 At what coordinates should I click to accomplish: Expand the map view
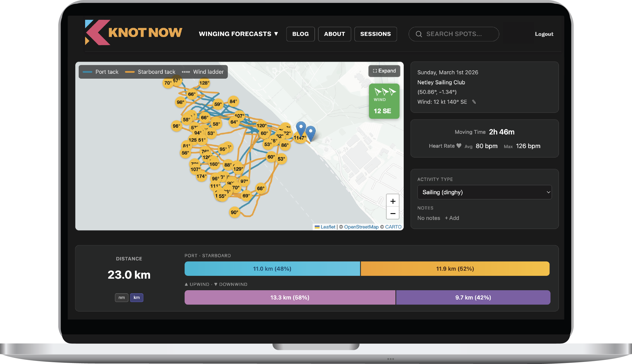[384, 71]
